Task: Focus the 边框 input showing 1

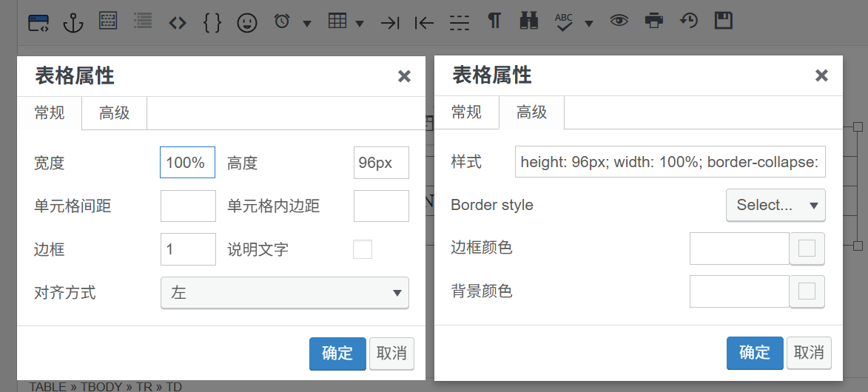Action: (188, 249)
